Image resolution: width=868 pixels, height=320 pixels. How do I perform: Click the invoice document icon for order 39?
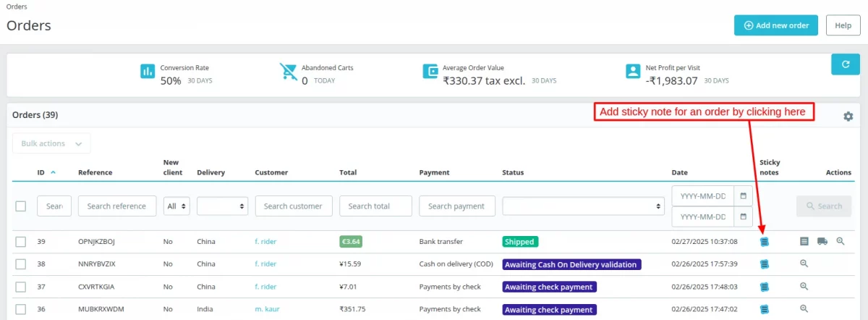[804, 241]
